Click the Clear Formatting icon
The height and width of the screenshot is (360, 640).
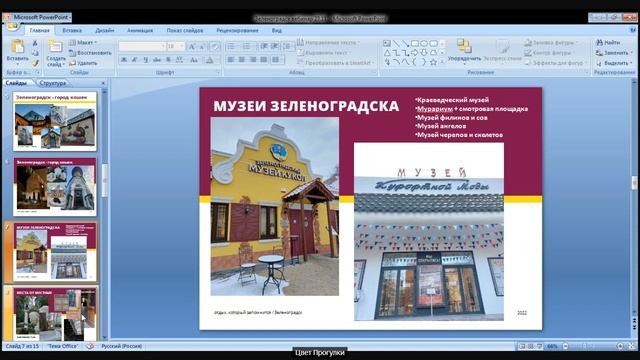click(216, 47)
